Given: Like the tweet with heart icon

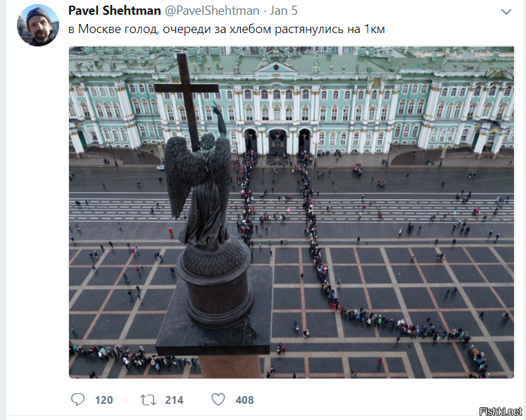Looking at the screenshot, I should pos(218,399).
